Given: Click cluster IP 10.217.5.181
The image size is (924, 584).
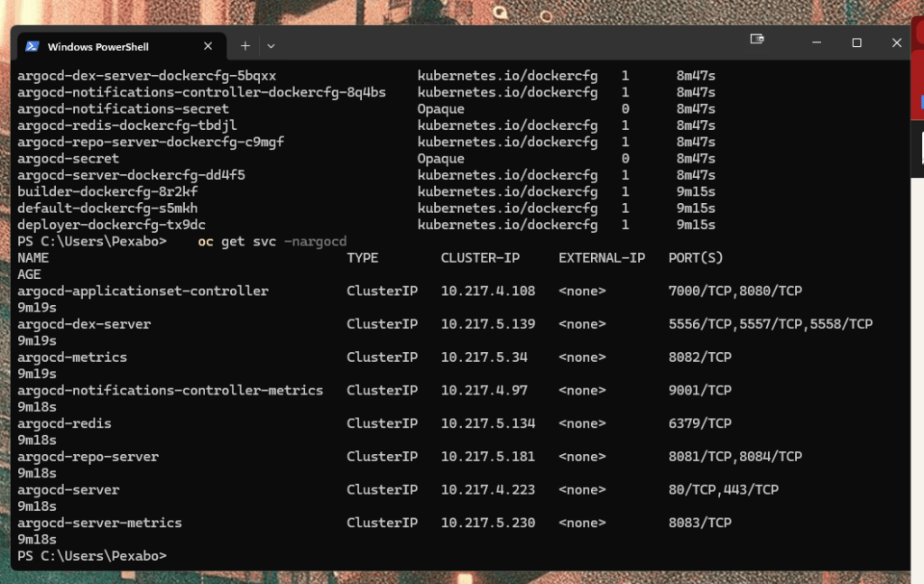Looking at the screenshot, I should tap(488, 457).
